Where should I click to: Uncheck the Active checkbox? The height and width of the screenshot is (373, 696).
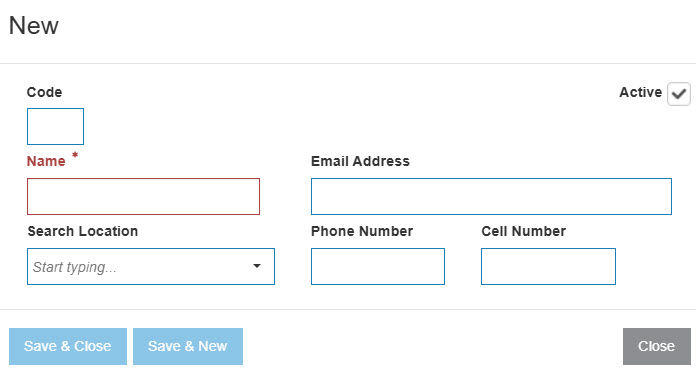(679, 94)
